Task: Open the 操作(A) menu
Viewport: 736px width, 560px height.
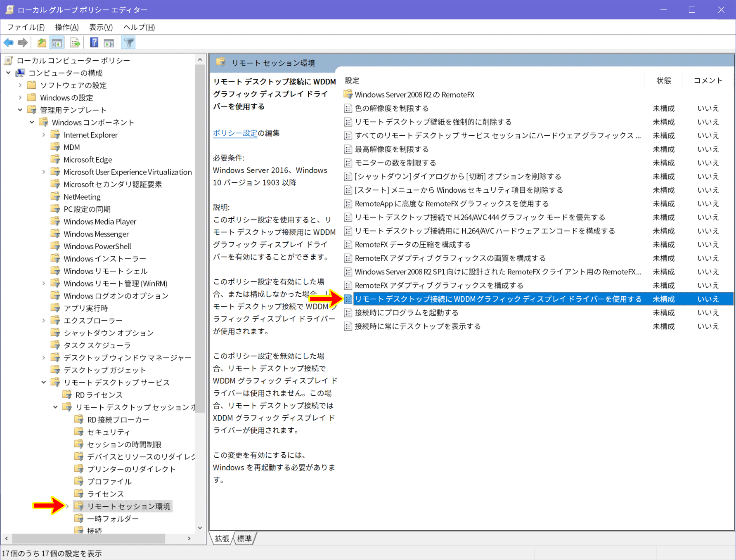Action: coord(66,27)
